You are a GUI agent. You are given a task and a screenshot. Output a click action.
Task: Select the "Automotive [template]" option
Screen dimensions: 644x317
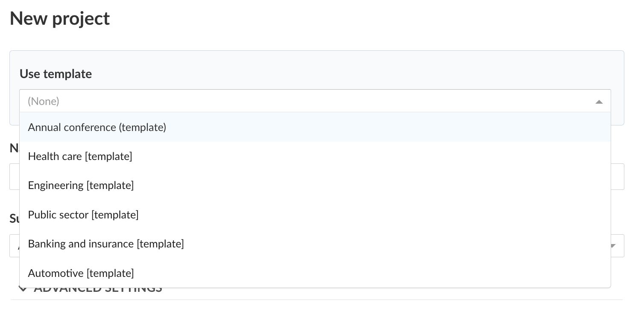point(81,273)
